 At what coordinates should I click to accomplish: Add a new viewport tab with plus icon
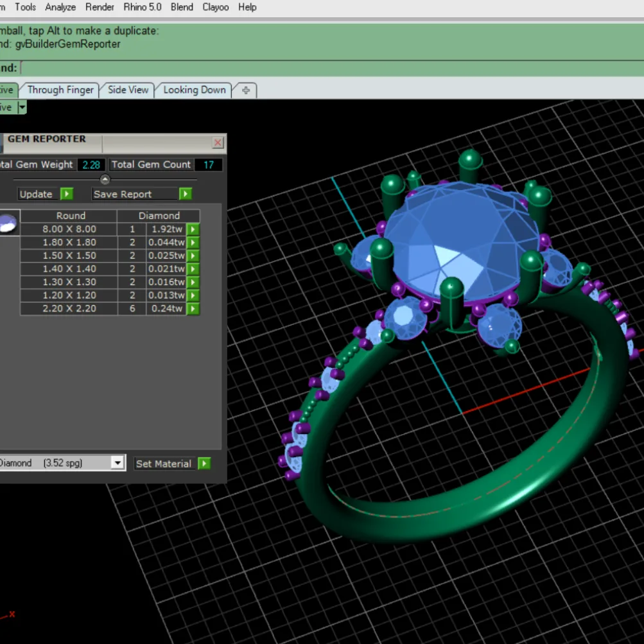(246, 91)
